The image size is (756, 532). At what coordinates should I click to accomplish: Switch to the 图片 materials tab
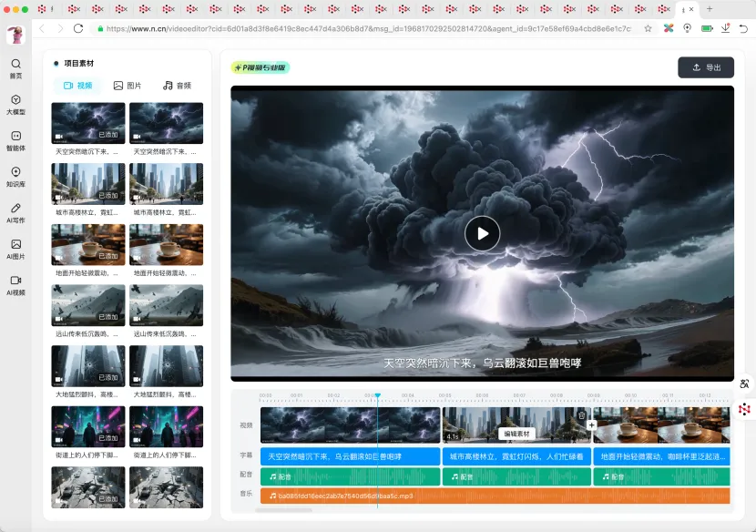[x=128, y=86]
